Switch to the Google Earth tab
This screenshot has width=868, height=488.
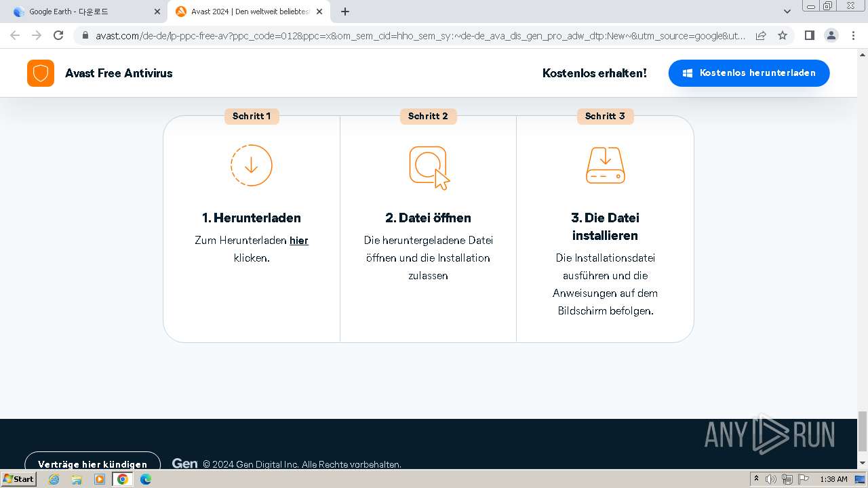click(85, 12)
